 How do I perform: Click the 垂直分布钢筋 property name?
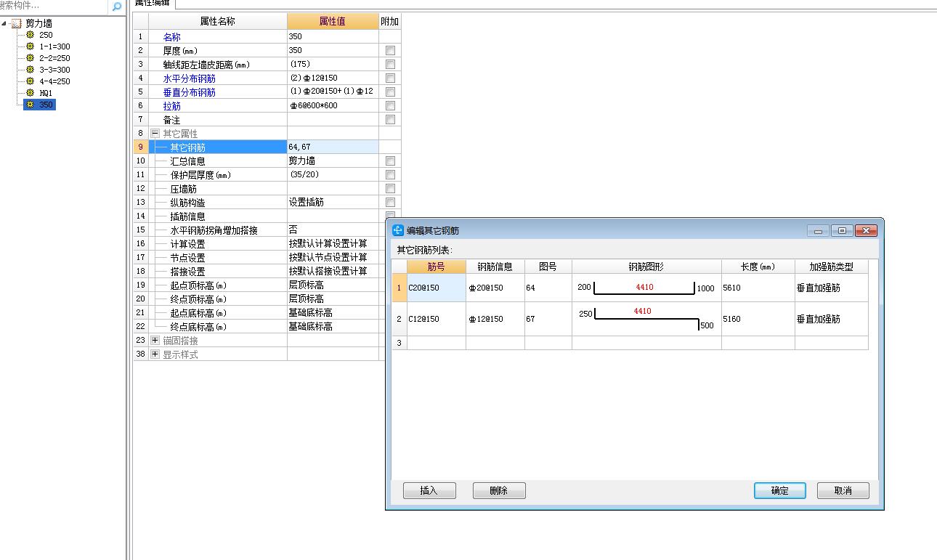tap(189, 92)
